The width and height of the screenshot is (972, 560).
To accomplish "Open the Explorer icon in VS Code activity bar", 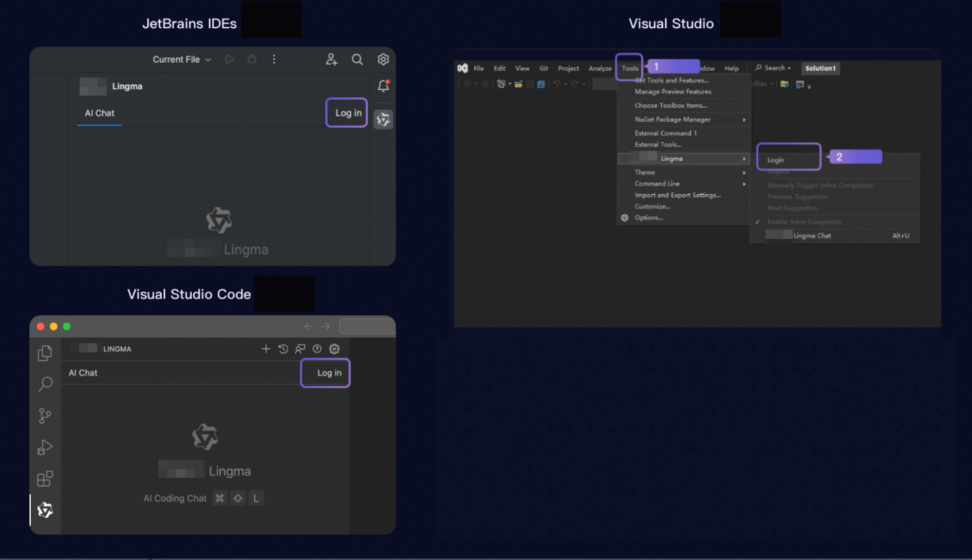I will (x=45, y=353).
